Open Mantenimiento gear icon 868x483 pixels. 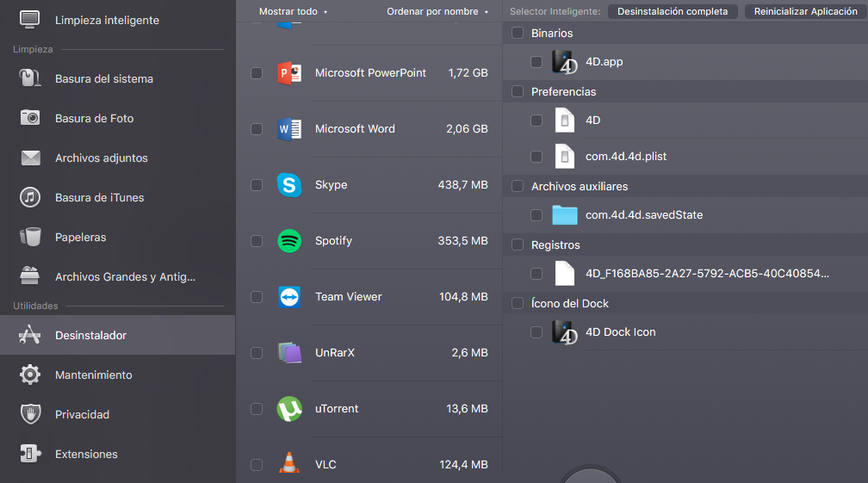(x=30, y=375)
